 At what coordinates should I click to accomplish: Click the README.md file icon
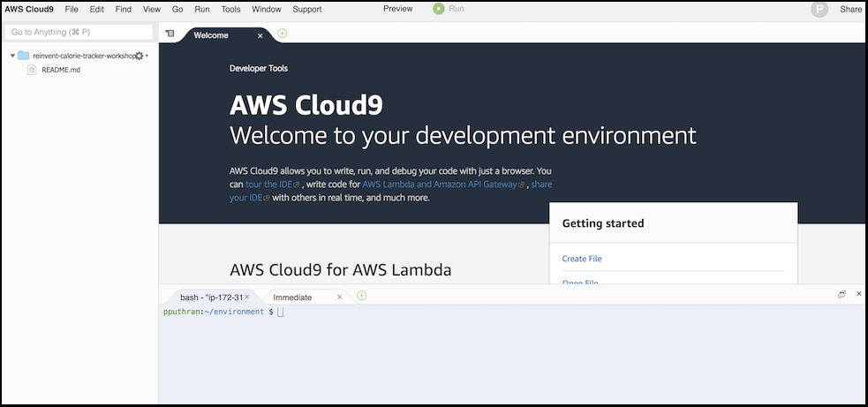tap(32, 70)
